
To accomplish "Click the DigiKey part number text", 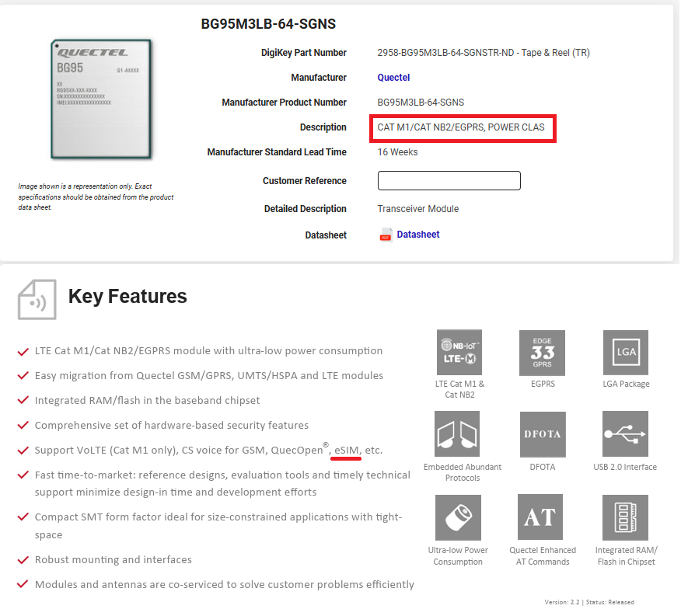I will coord(483,53).
